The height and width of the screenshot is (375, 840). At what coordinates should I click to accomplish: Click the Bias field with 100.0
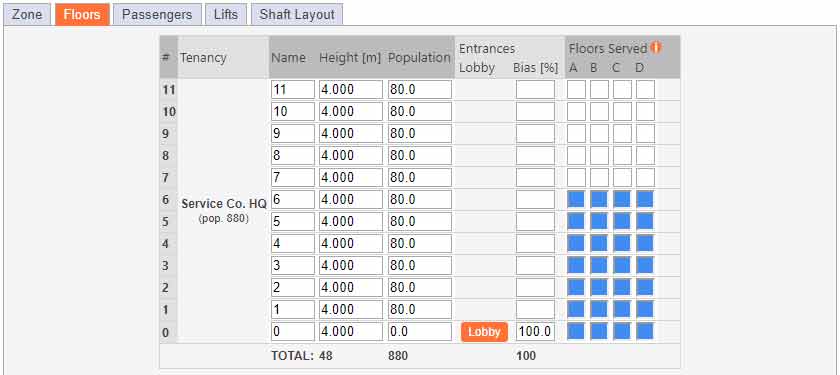[536, 331]
